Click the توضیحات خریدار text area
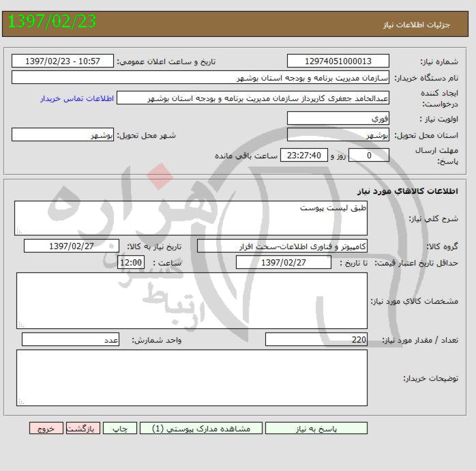This screenshot has width=476, height=471. click(192, 377)
